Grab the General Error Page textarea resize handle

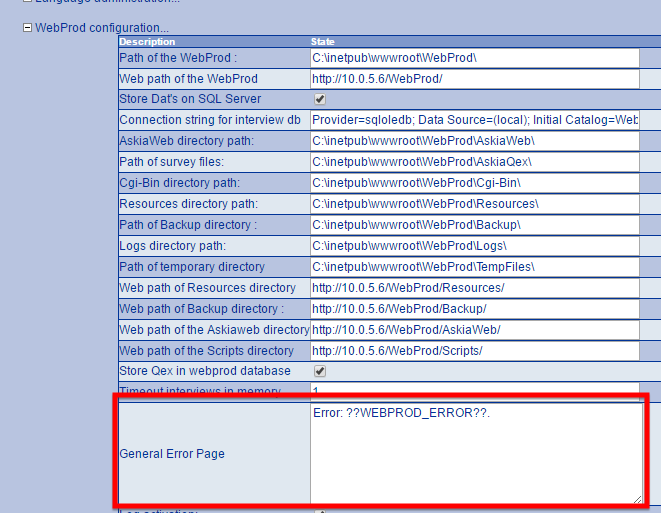point(637,499)
